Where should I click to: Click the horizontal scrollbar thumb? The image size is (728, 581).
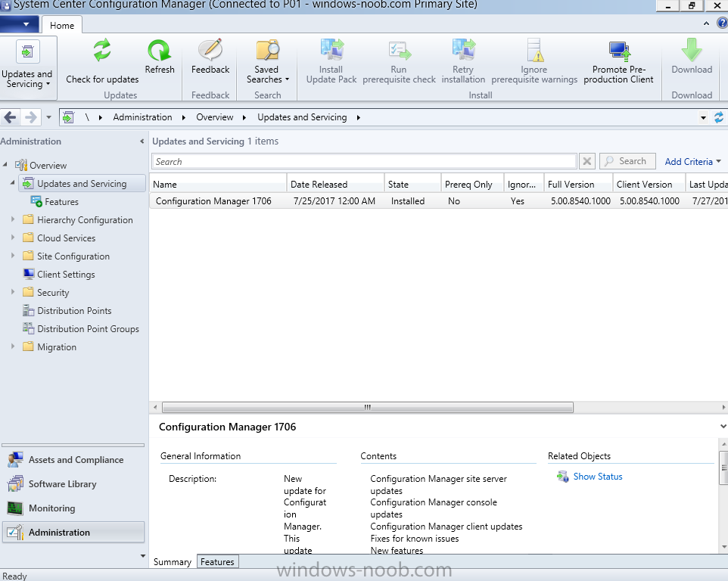tap(368, 408)
